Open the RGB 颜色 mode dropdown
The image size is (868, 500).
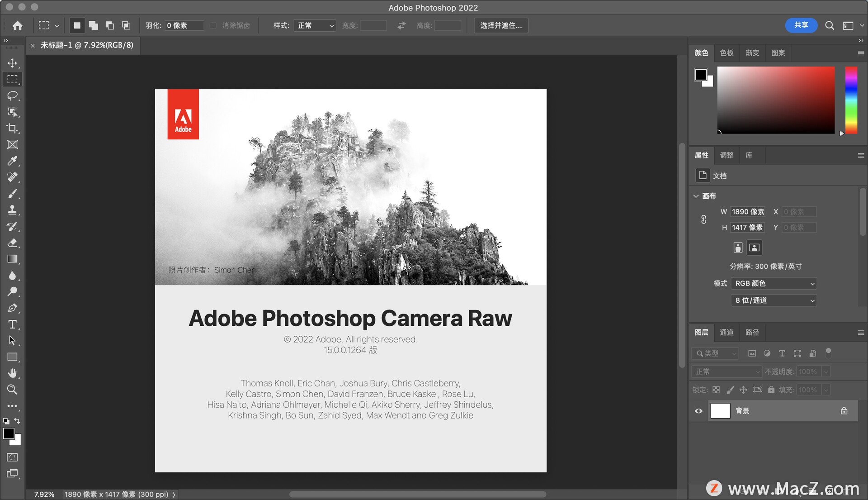click(774, 283)
